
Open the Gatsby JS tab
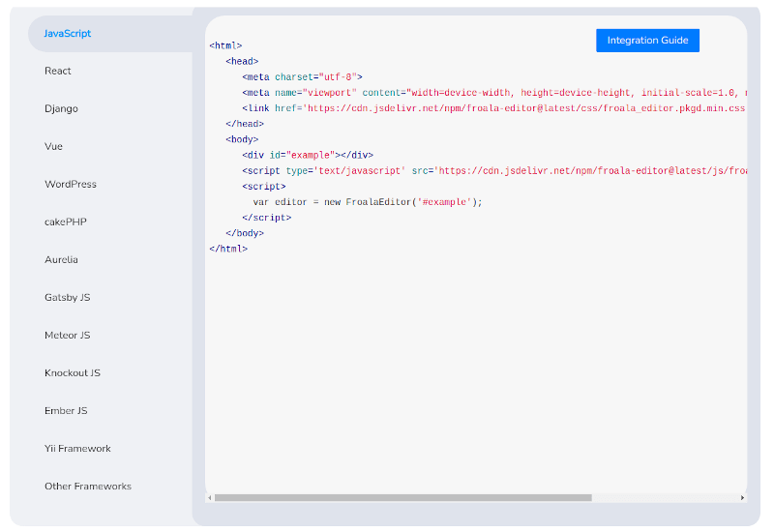[x=67, y=297]
